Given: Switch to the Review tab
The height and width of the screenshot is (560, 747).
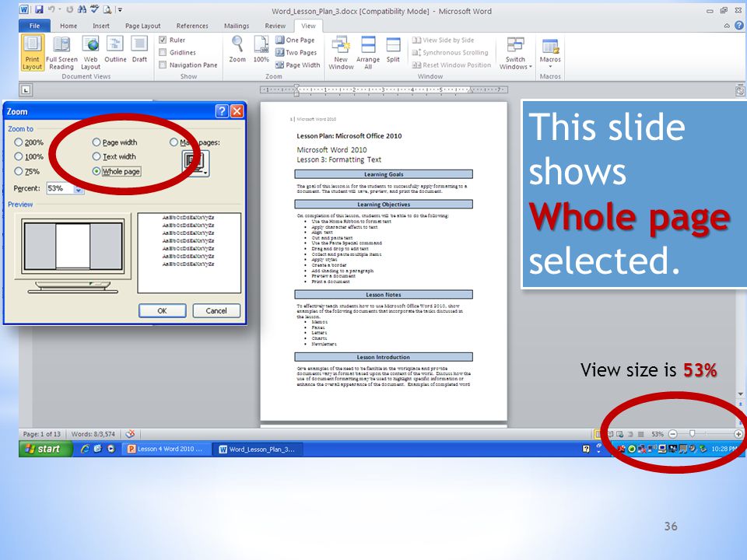Looking at the screenshot, I should tap(275, 26).
